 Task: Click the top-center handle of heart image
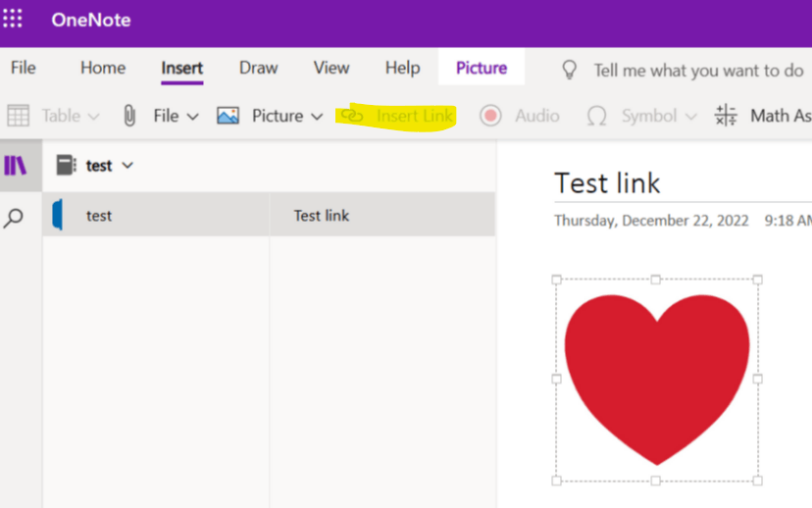(x=656, y=279)
